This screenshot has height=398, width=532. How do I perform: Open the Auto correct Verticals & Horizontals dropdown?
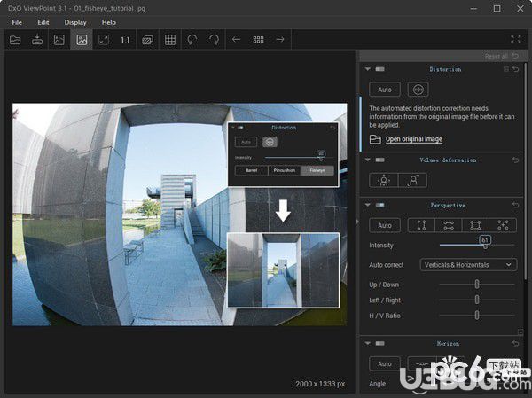(x=468, y=265)
